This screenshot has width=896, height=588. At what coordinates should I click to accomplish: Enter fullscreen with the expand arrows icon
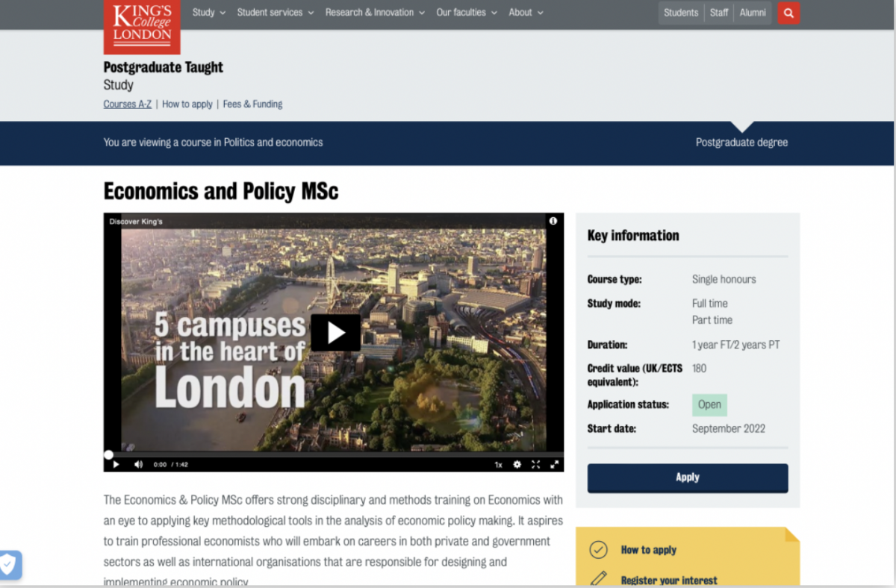click(554, 464)
